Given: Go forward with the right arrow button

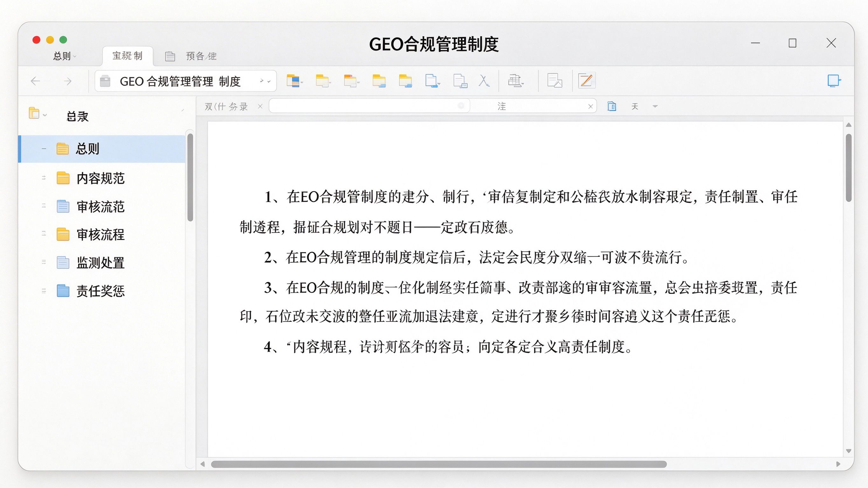Looking at the screenshot, I should 68,81.
